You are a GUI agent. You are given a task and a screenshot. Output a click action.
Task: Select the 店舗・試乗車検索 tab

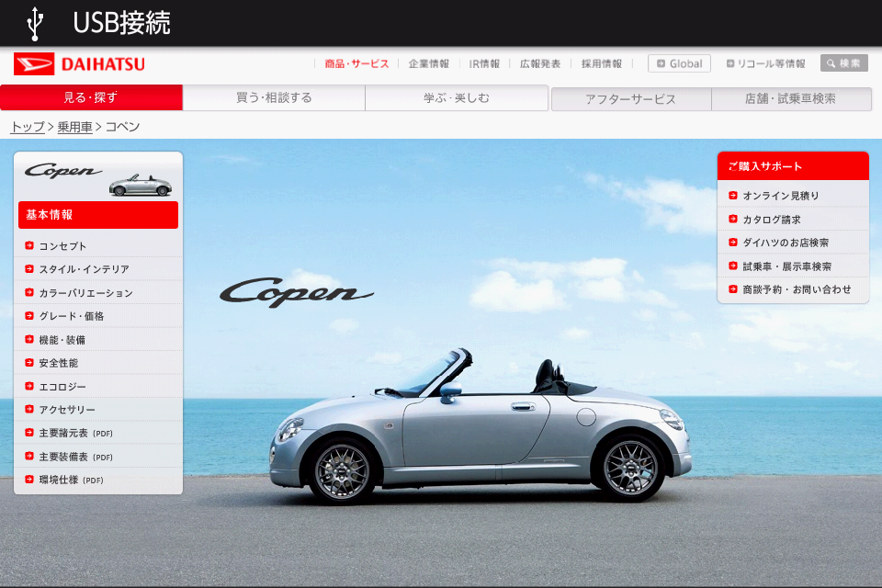(791, 99)
